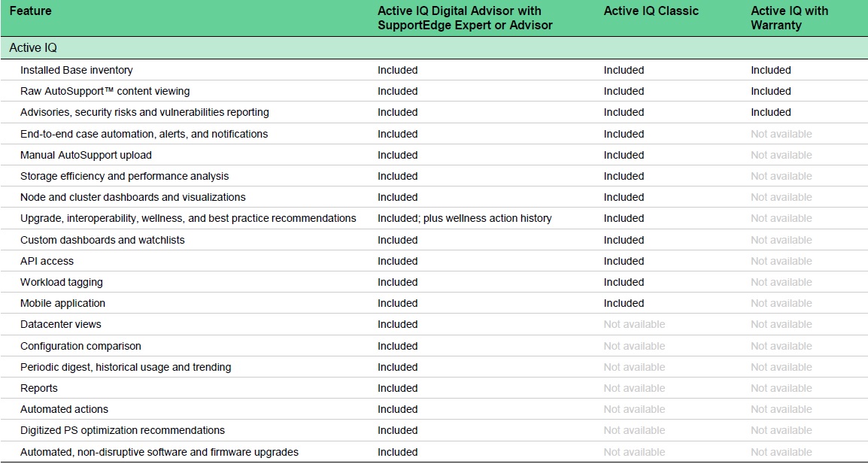Click Node and cluster dashboards row label
Image resolution: width=868 pixels, height=464 pixels.
tap(132, 197)
